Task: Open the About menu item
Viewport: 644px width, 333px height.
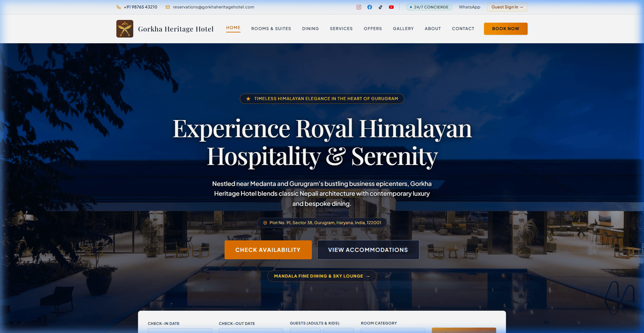Action: click(x=433, y=29)
